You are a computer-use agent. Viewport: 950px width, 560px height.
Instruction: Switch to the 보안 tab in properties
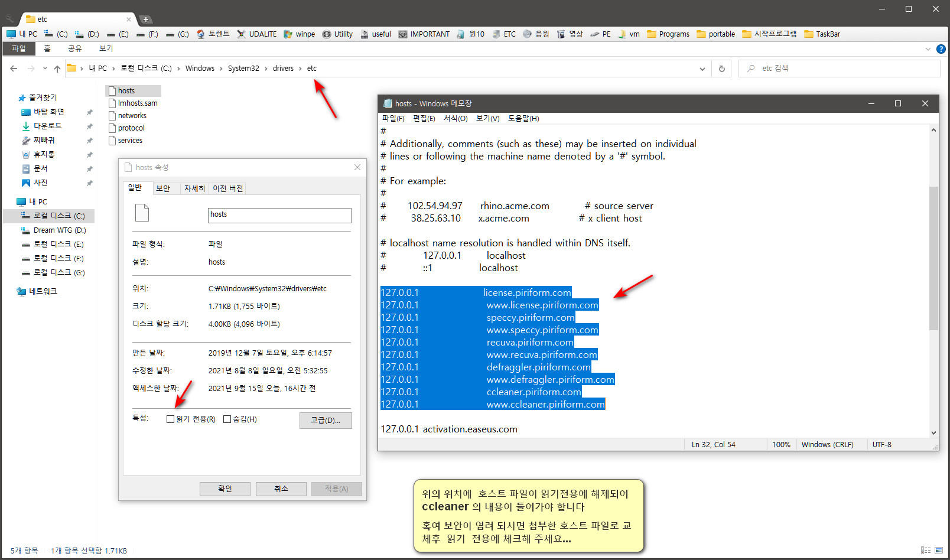[x=163, y=188]
